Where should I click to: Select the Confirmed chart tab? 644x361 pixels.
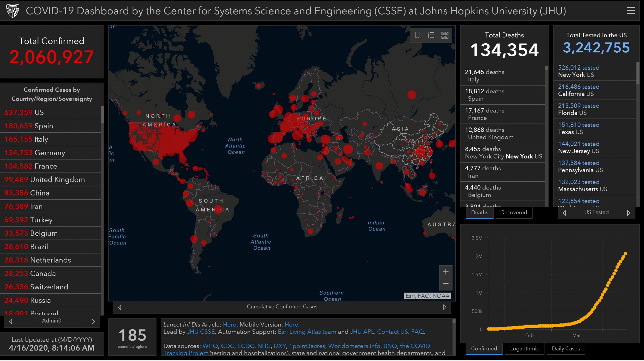click(x=484, y=349)
